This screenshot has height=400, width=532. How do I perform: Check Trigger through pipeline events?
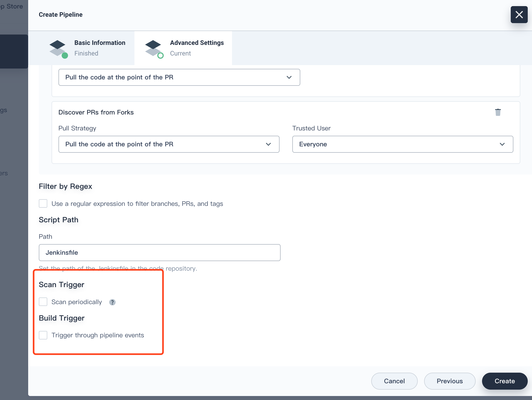(43, 335)
